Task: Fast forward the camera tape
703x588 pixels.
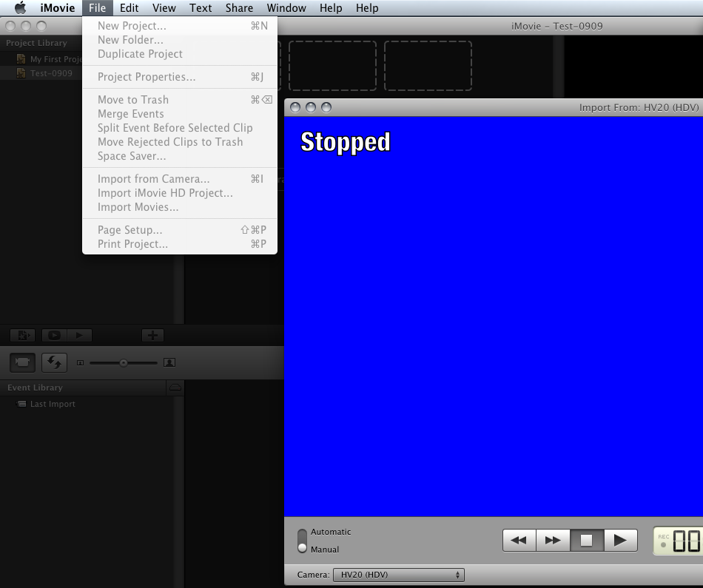Action: (554, 540)
